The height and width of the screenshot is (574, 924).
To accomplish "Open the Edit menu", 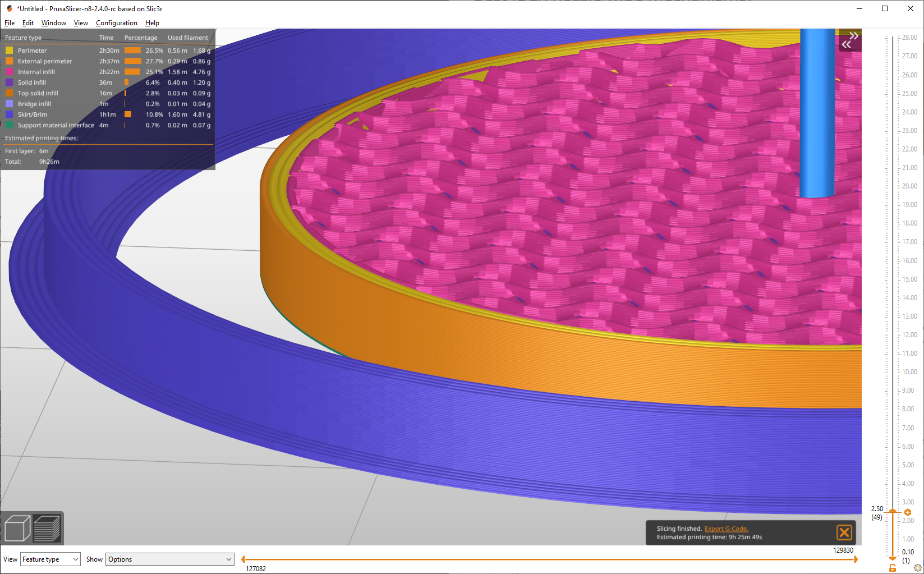I will tap(28, 23).
